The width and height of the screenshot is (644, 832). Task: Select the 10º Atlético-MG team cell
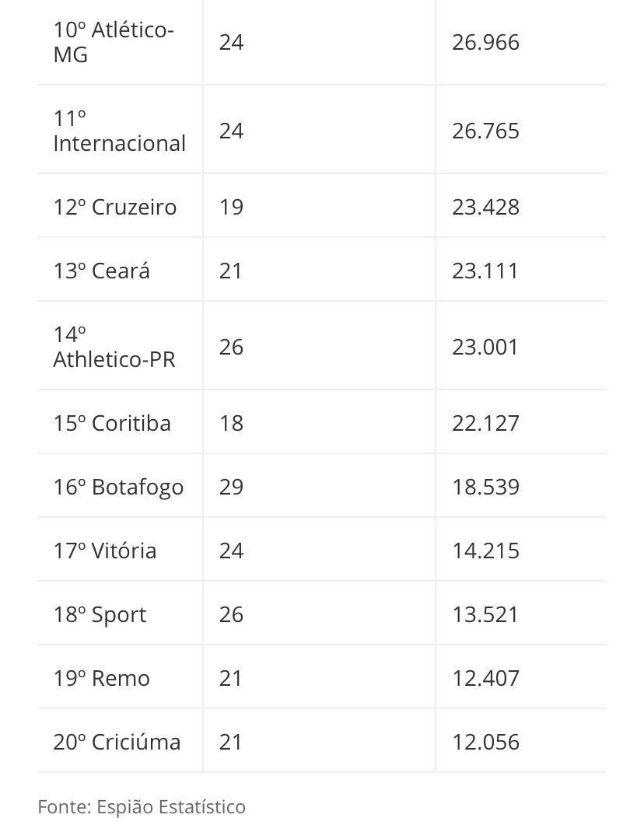[114, 43]
